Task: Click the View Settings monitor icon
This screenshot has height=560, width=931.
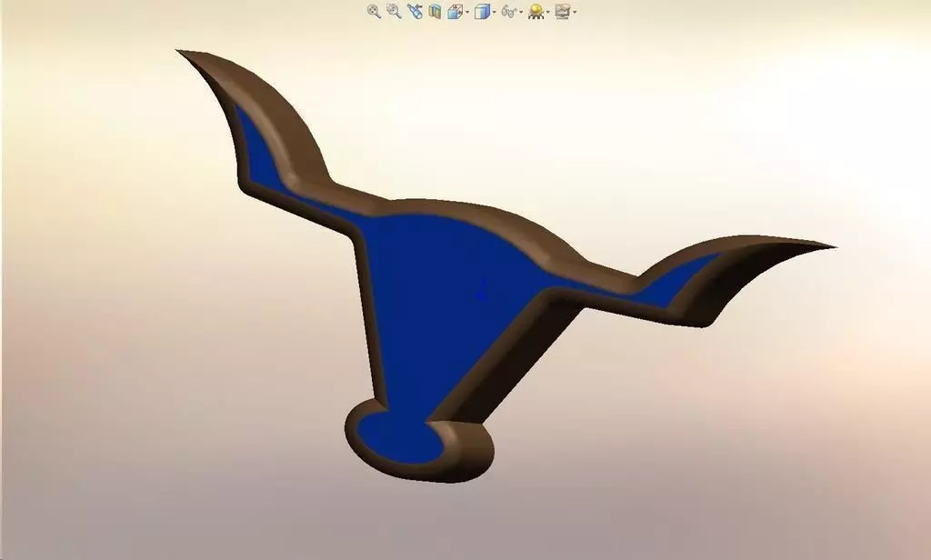Action: [562, 11]
